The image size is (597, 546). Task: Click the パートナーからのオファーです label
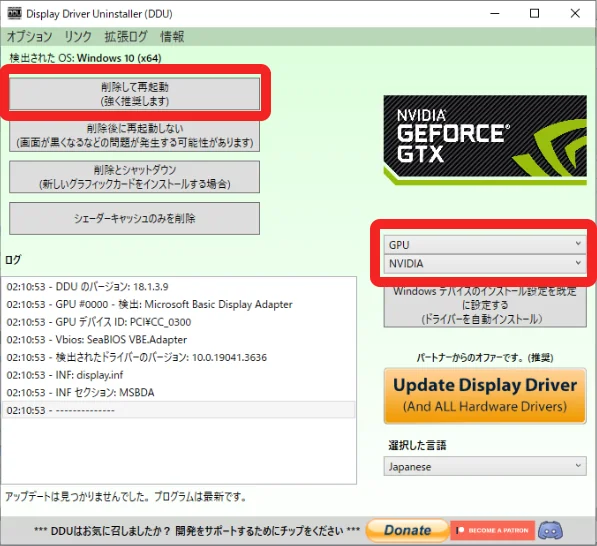point(485,358)
